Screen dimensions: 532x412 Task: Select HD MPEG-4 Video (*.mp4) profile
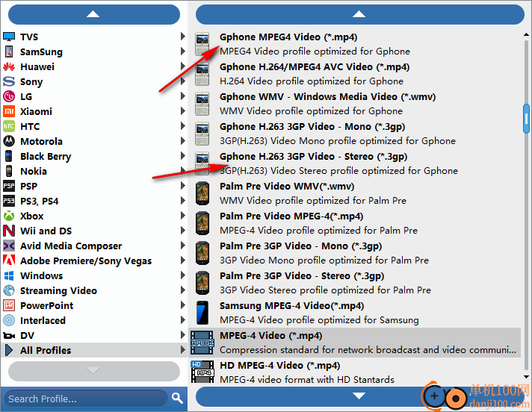(x=355, y=372)
